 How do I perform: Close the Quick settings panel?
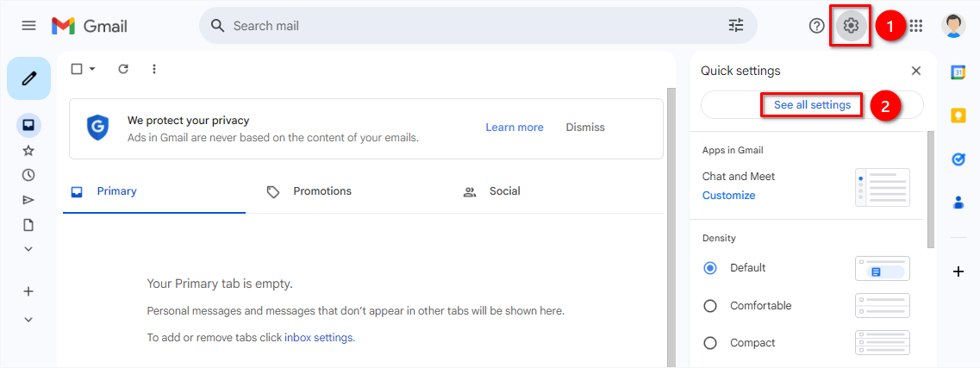pyautogui.click(x=916, y=71)
